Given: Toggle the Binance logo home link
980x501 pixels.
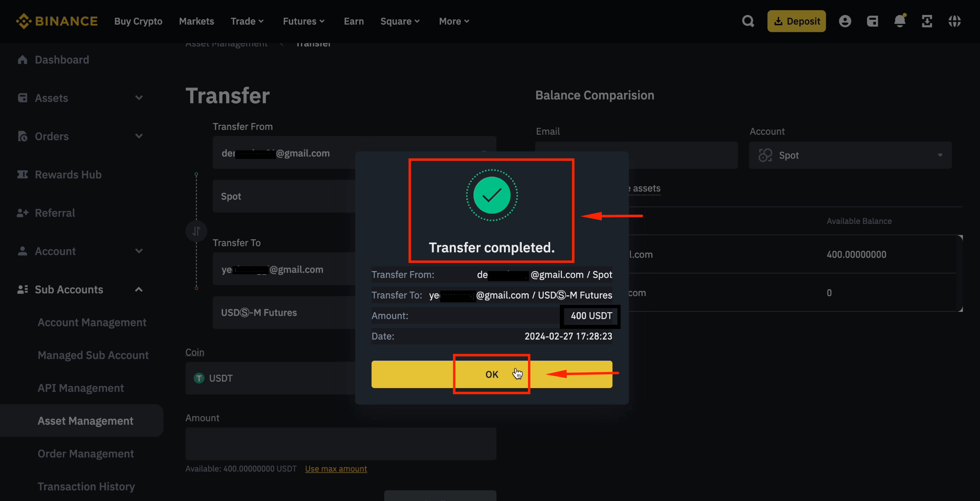Looking at the screenshot, I should point(57,21).
